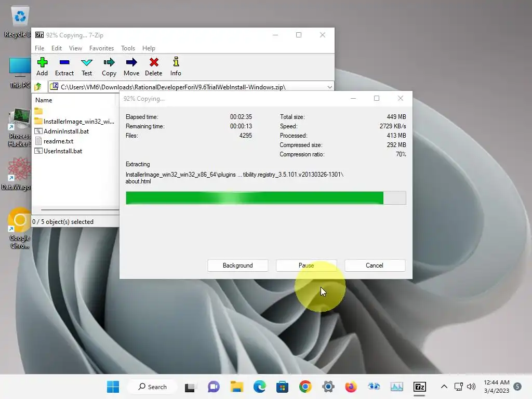Screen dimensions: 532x399
Task: Select the InstallerImage_win32_wi... folder
Action: point(74,121)
